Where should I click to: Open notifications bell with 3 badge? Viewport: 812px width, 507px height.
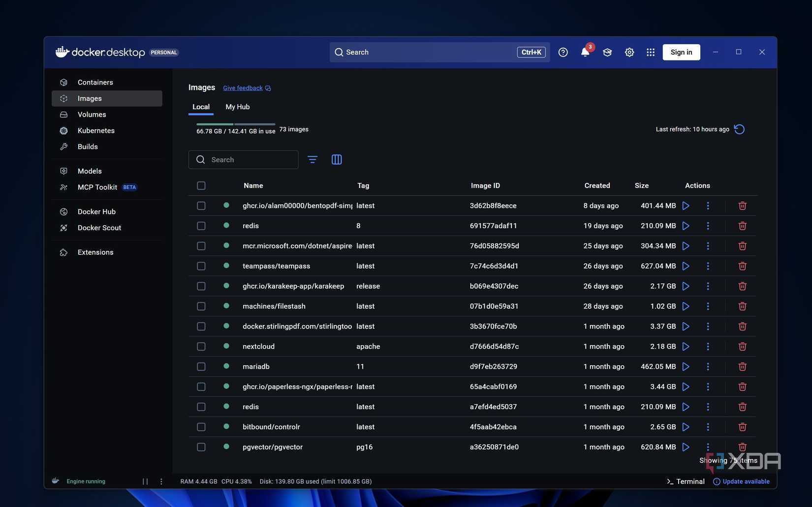[585, 52]
